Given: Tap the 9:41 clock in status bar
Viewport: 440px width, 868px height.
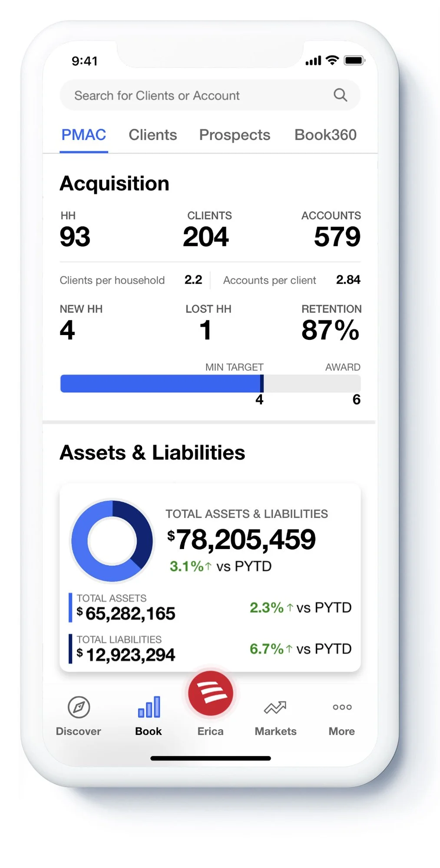Looking at the screenshot, I should (85, 61).
